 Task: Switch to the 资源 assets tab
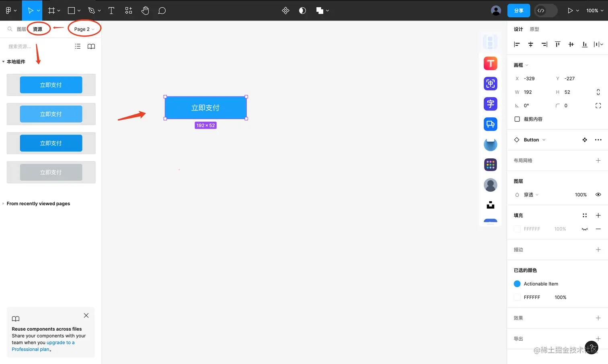tap(37, 29)
